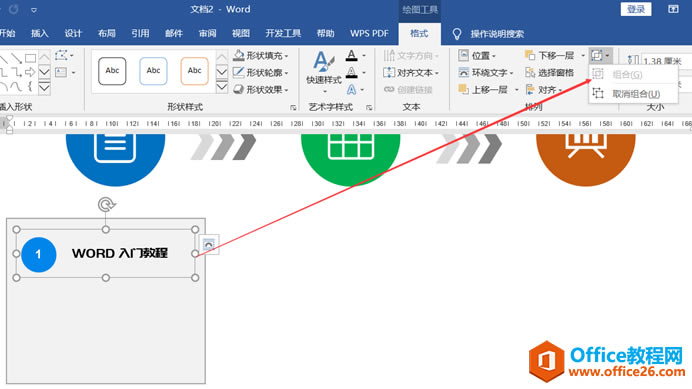Open ribbon display options icon in title bar
The height and width of the screenshot is (389, 692).
coord(673,9)
